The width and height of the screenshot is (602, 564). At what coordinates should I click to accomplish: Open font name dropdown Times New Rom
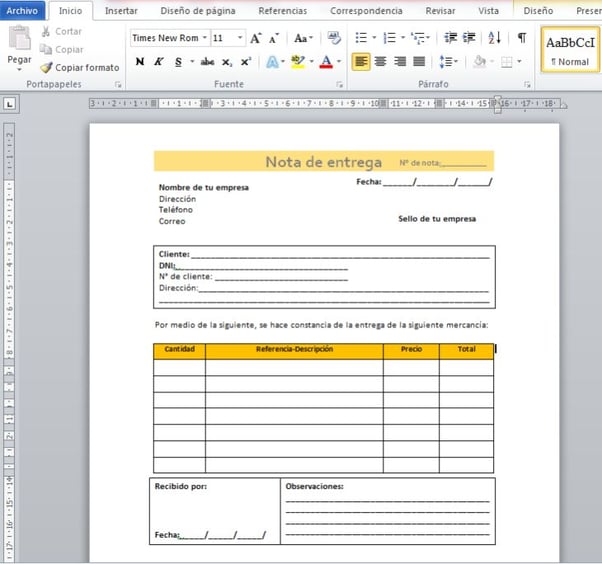click(205, 38)
